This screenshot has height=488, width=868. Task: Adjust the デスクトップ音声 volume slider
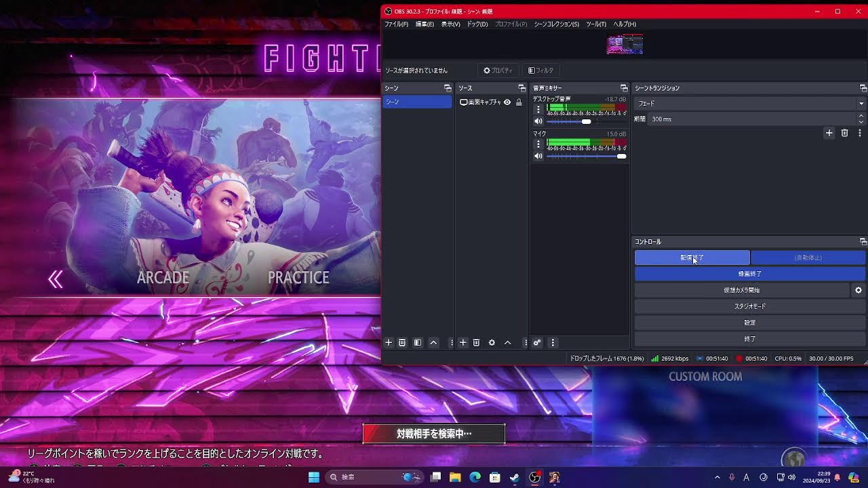pos(586,121)
